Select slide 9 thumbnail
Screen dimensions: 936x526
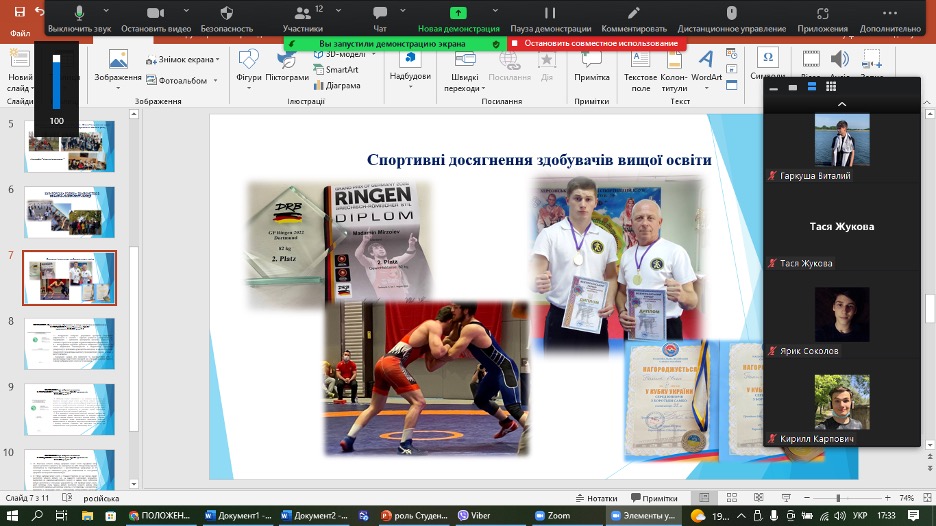click(69, 410)
